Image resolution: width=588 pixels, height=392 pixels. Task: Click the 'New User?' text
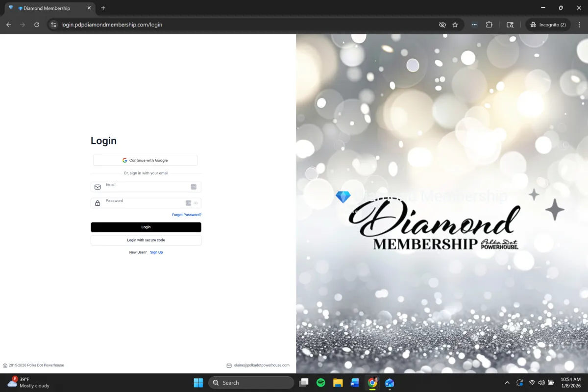[x=138, y=252]
